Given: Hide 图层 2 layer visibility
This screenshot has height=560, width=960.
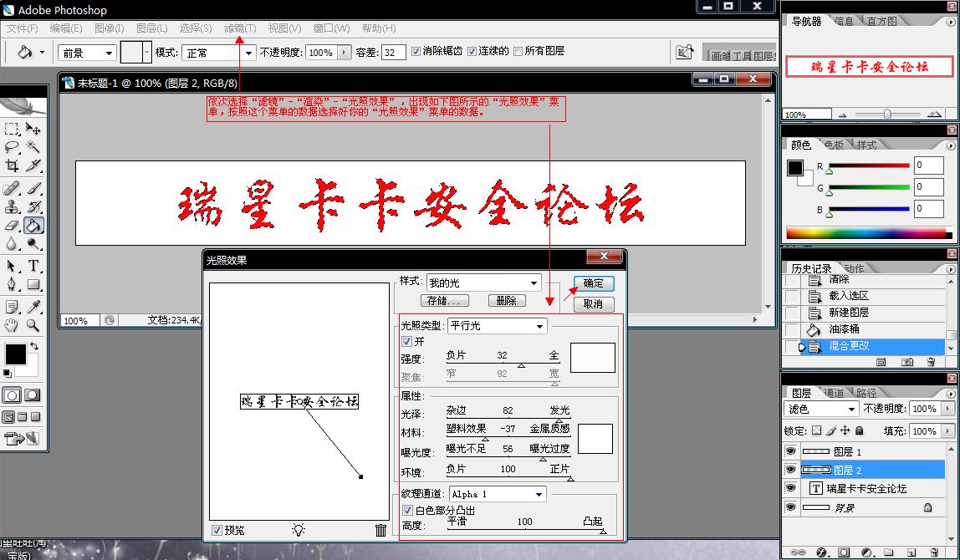Looking at the screenshot, I should pyautogui.click(x=790, y=470).
